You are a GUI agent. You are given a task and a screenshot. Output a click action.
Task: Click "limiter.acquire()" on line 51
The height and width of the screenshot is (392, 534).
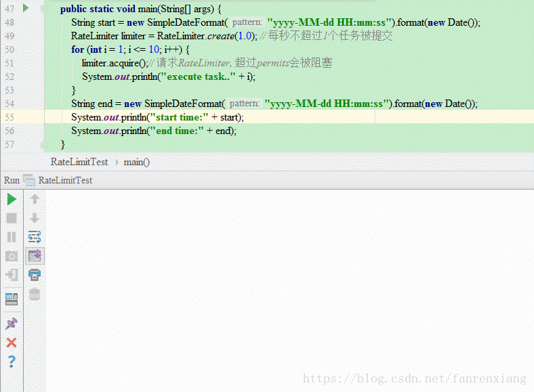[x=115, y=63]
